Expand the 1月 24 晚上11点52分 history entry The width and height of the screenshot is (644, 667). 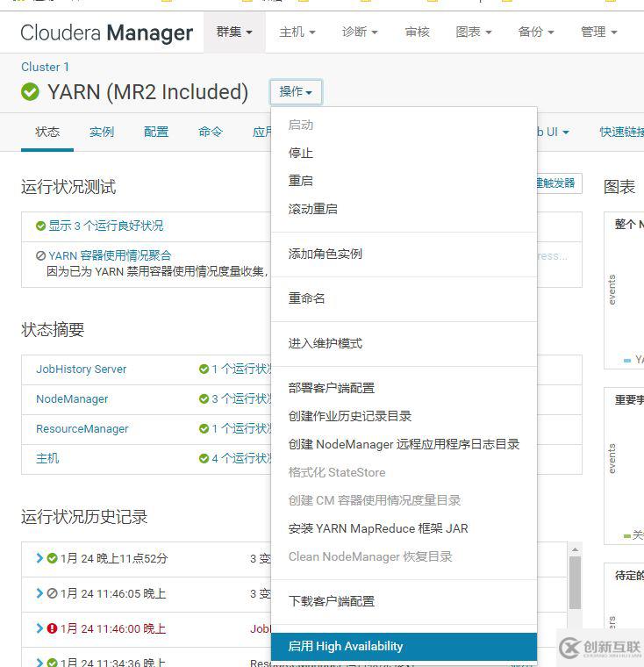tap(39, 558)
